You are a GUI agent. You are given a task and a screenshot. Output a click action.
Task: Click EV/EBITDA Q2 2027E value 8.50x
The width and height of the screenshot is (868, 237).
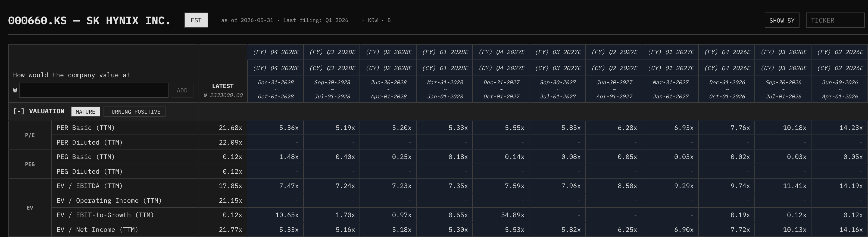pyautogui.click(x=627, y=186)
